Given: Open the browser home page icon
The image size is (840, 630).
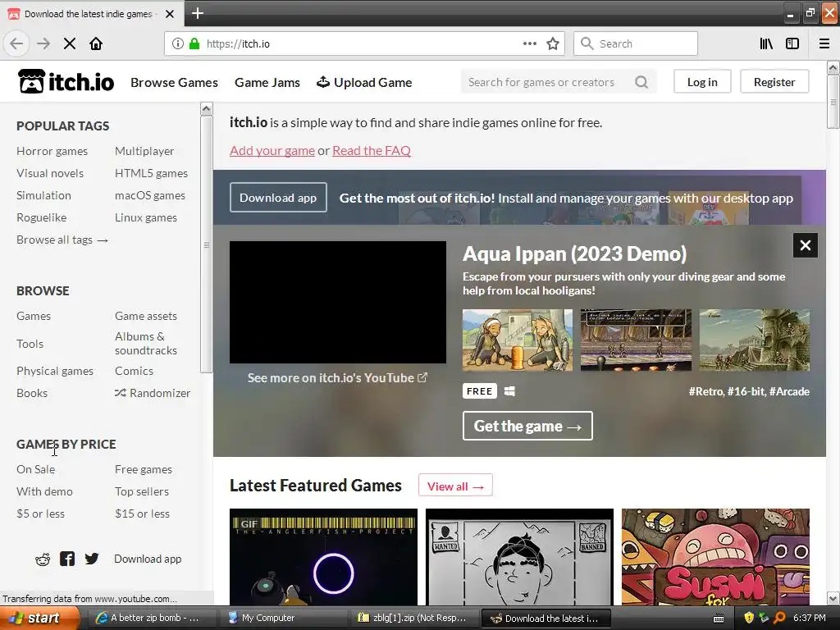Looking at the screenshot, I should (x=96, y=43).
